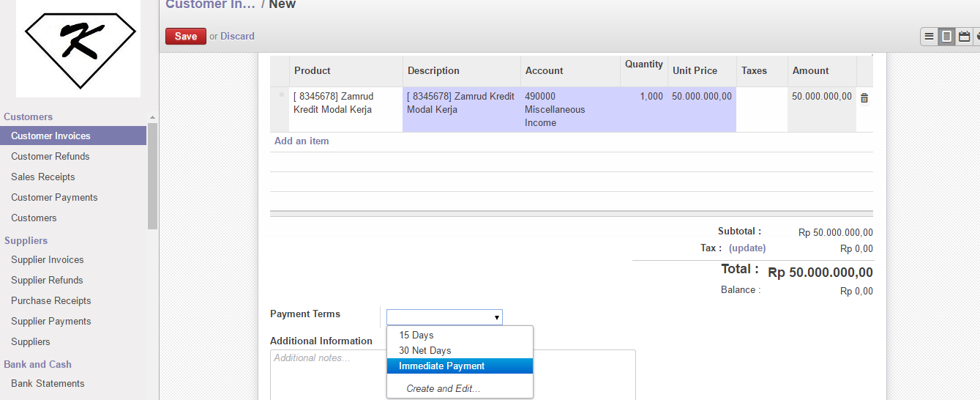Open the Payment Terms dropdown arrow

click(x=497, y=317)
